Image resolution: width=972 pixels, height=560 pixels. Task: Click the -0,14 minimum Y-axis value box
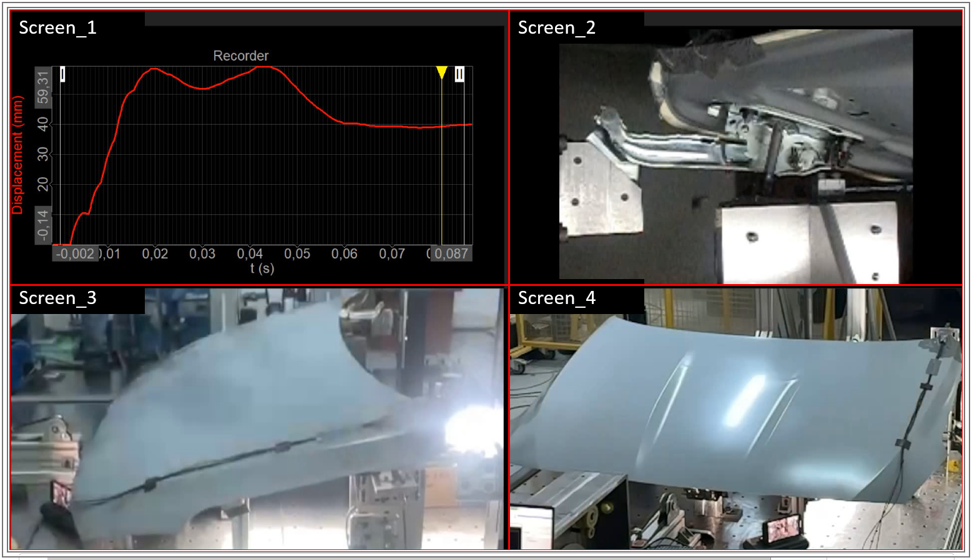coord(42,225)
